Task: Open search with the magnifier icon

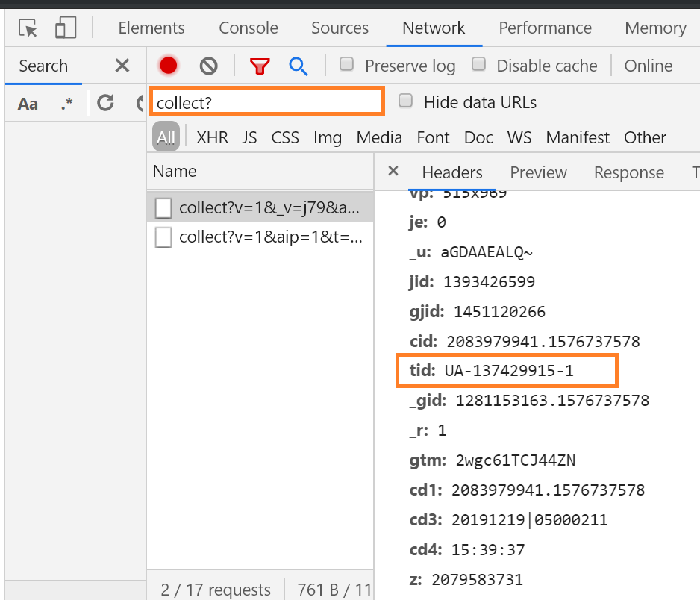Action: coord(299,66)
